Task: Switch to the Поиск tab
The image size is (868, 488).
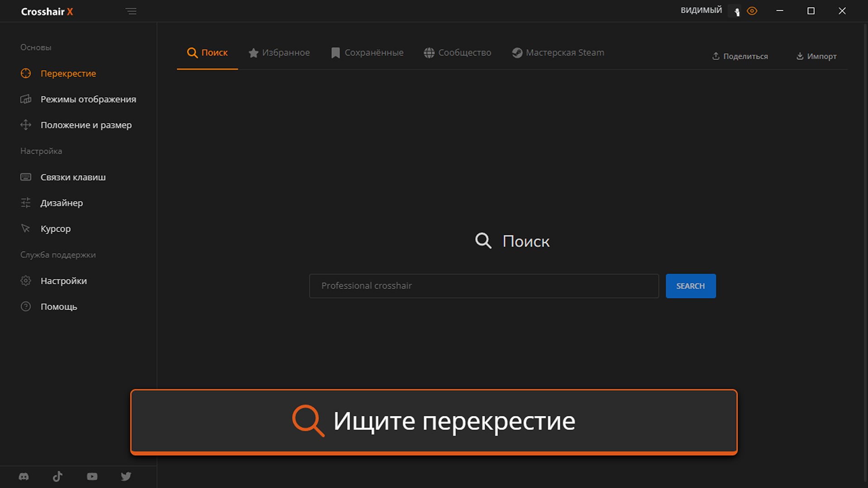Action: (208, 53)
